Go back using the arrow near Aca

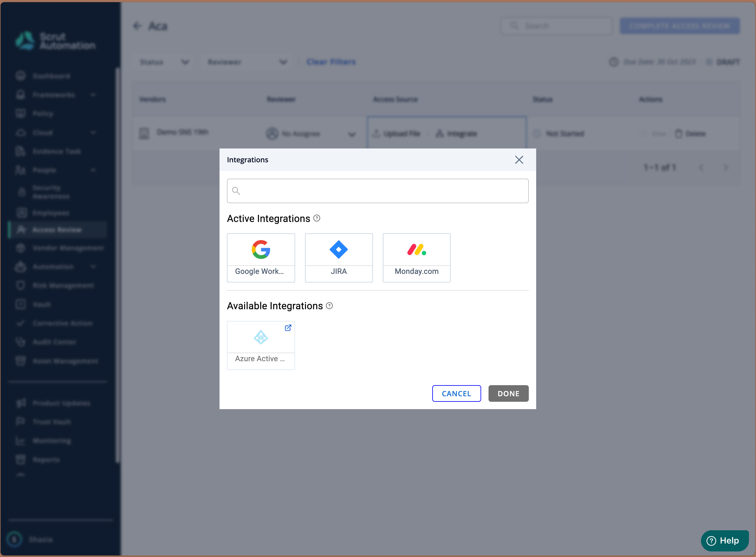(x=137, y=26)
